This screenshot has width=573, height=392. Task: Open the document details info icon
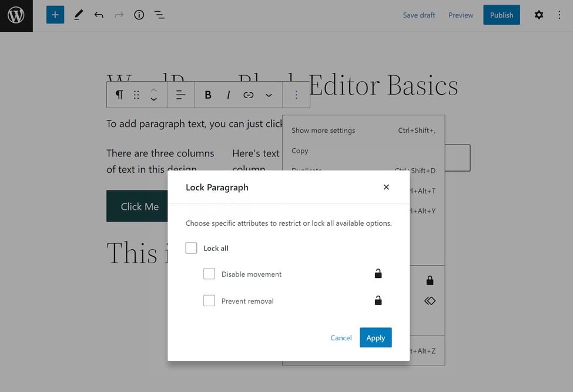pos(139,15)
